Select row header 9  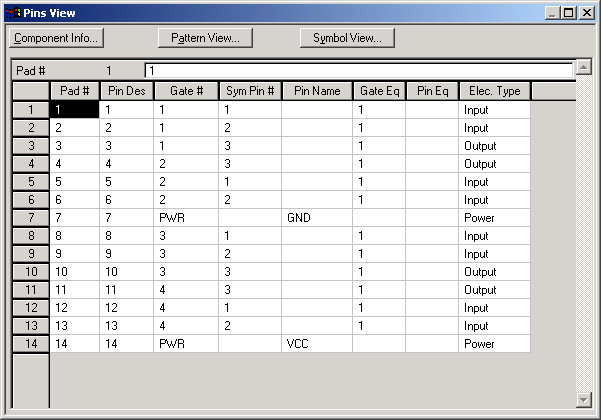(x=31, y=254)
